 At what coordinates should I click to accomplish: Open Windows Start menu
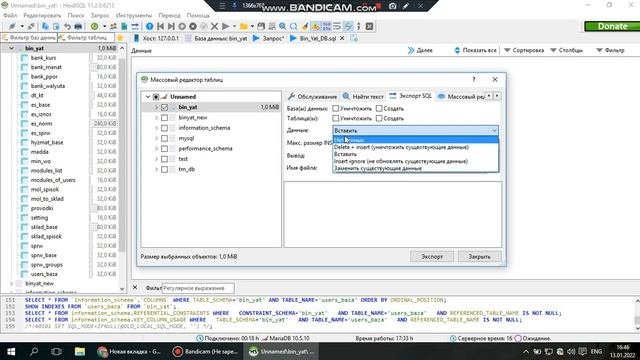tap(11, 351)
